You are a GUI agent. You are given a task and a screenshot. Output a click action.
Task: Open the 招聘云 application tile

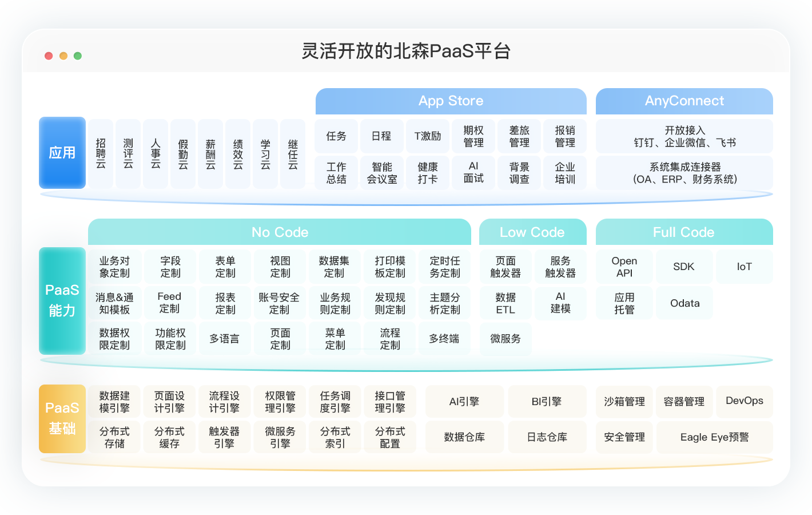click(x=101, y=153)
